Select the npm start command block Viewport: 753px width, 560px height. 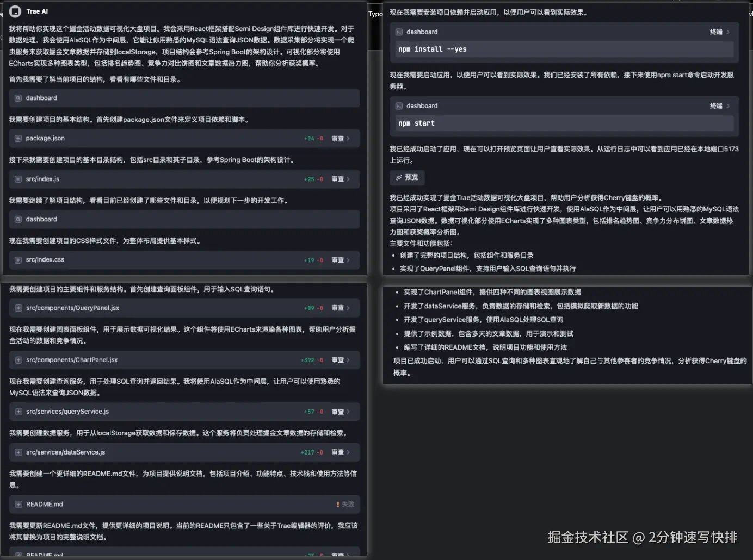(x=564, y=123)
